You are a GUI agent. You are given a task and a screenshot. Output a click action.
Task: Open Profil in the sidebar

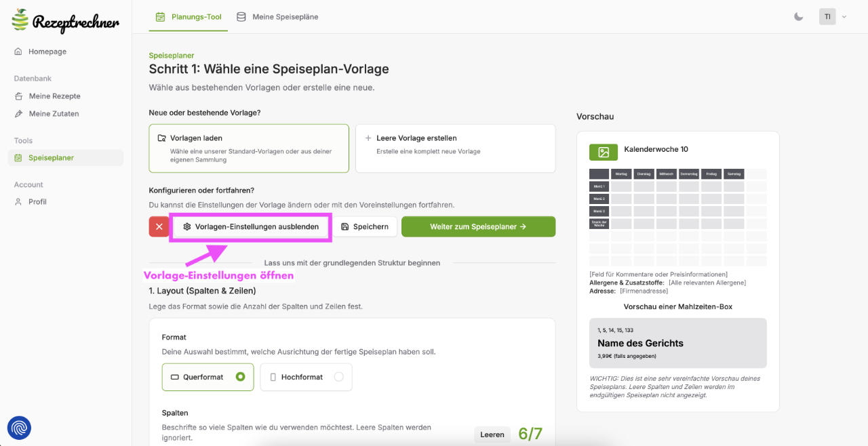[37, 202]
